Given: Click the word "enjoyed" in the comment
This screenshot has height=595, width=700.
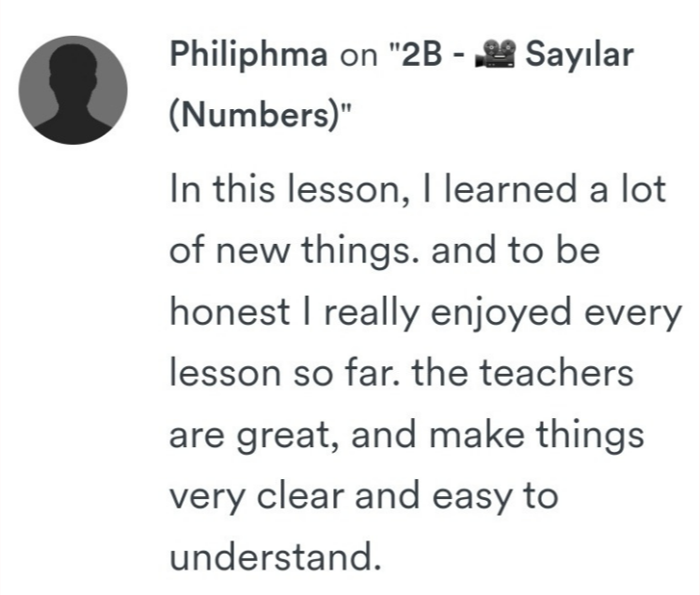Looking at the screenshot, I should coord(501,314).
